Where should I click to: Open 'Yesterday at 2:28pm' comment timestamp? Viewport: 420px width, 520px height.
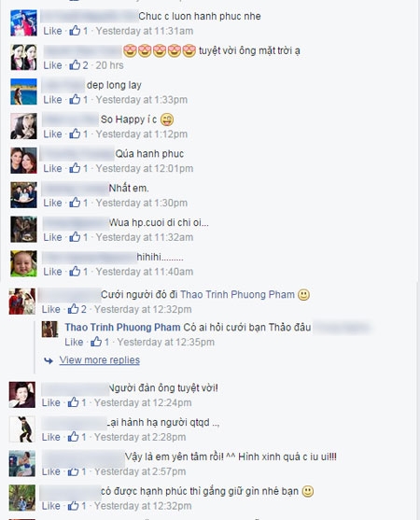pyautogui.click(x=140, y=437)
